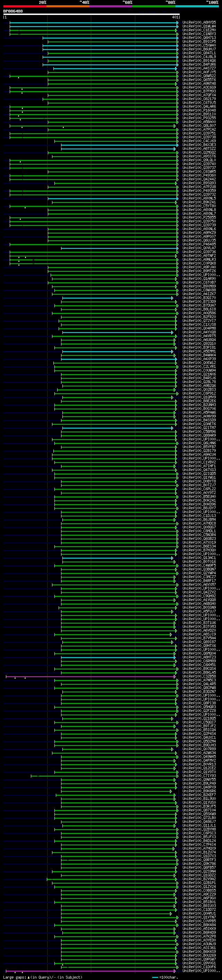Select the hit label UniRef100_Q07R89
Image resolution: width=222 pixels, height=980 pixels.
199,749
